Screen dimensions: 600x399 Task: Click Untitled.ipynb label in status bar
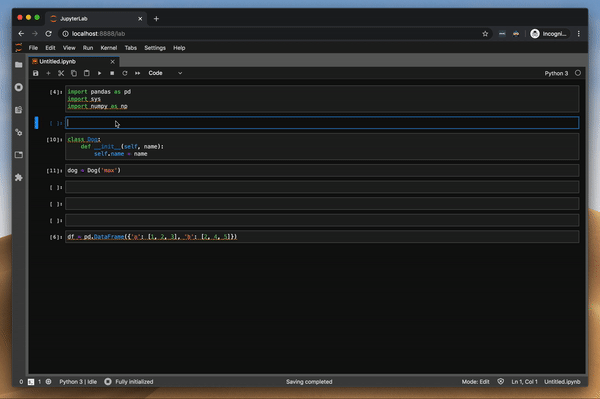coord(562,382)
